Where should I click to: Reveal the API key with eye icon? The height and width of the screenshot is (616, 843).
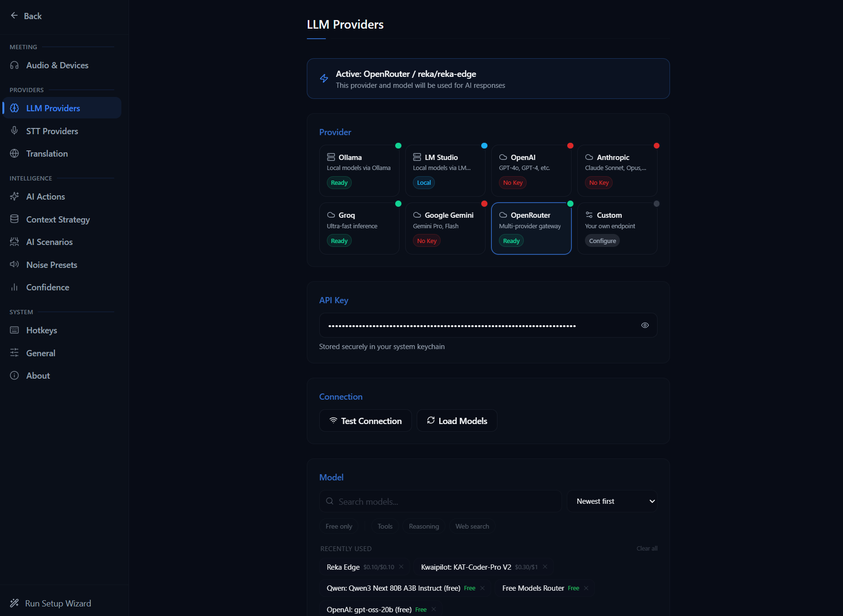[645, 325]
